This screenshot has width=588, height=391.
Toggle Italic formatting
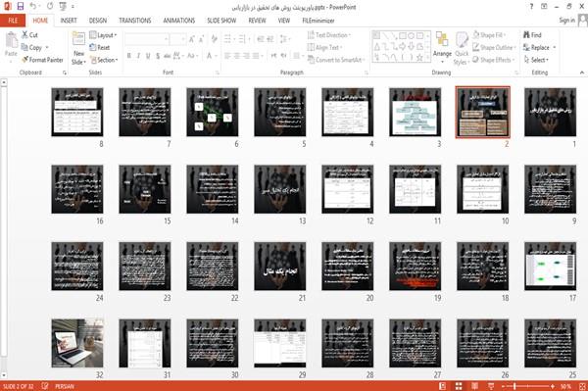tap(138, 56)
